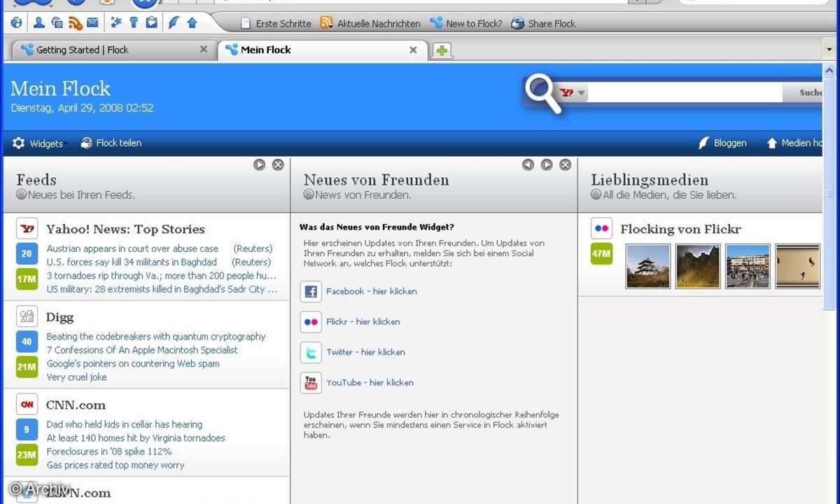Click Flickr - hier klicken link
Screen dimensions: 840x504
(x=363, y=322)
